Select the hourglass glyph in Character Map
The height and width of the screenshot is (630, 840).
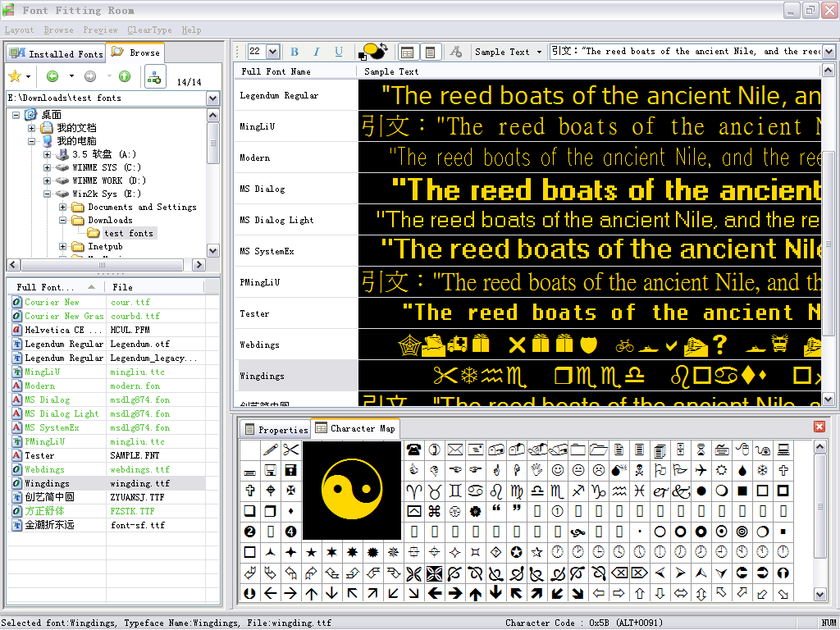click(701, 450)
